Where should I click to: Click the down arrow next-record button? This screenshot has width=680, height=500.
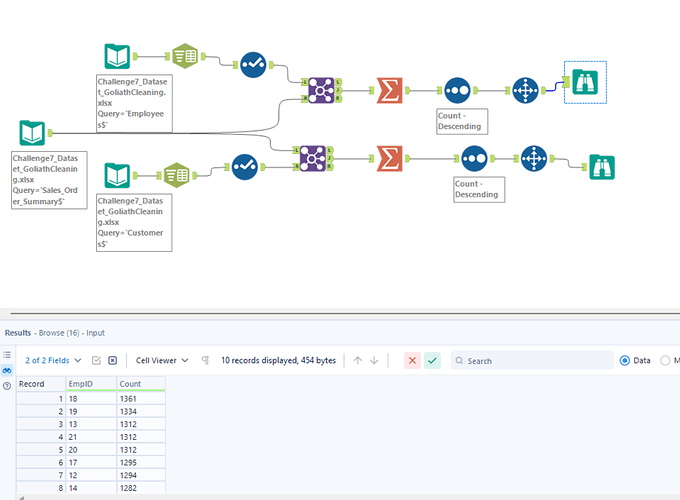click(374, 360)
